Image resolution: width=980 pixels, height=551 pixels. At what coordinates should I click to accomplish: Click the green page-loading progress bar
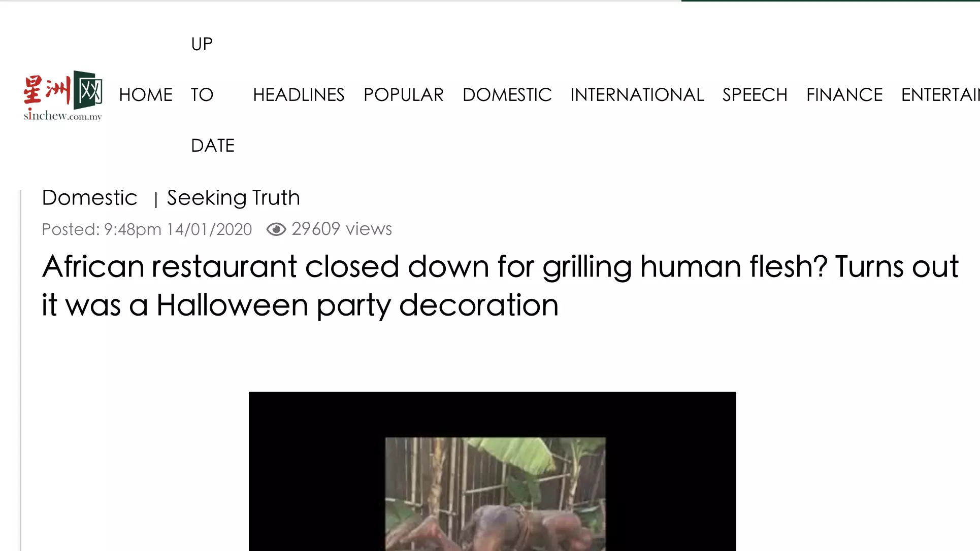click(831, 1)
